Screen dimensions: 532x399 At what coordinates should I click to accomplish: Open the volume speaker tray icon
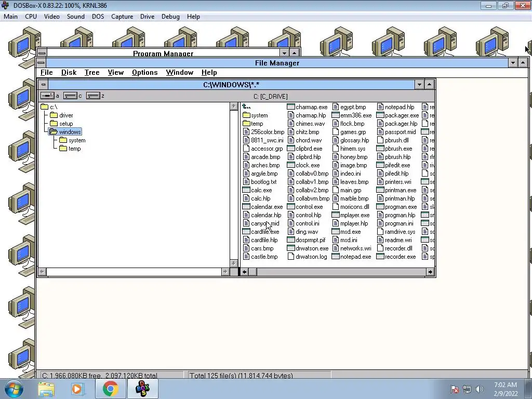click(x=480, y=389)
